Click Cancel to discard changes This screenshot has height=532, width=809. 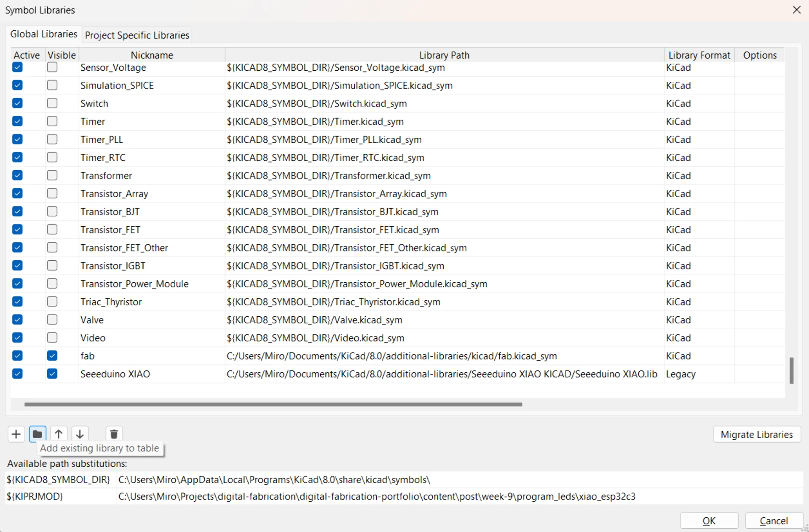[774, 521]
